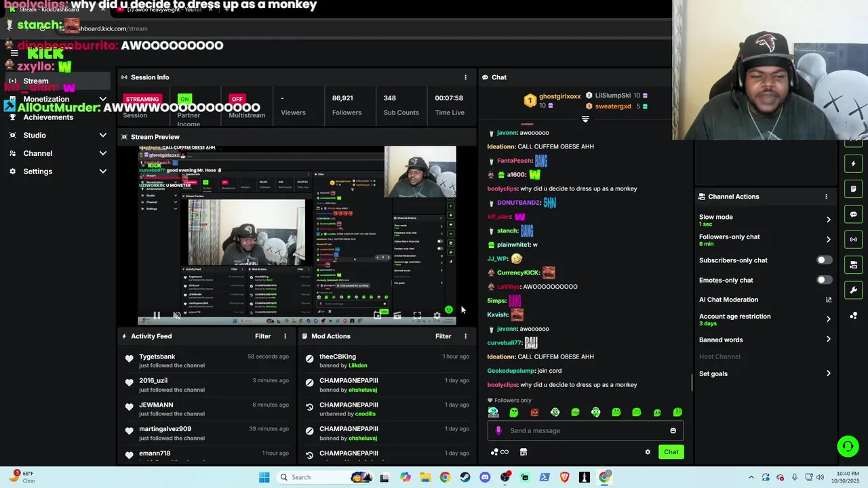Expand Channel menu in sidebar
The height and width of the screenshot is (488, 868).
click(102, 153)
